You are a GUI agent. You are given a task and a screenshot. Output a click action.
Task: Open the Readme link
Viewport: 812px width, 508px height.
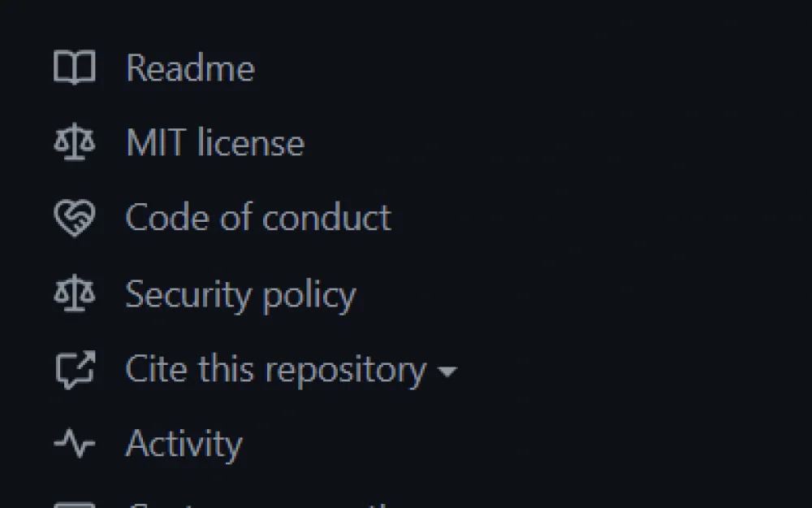pyautogui.click(x=190, y=68)
